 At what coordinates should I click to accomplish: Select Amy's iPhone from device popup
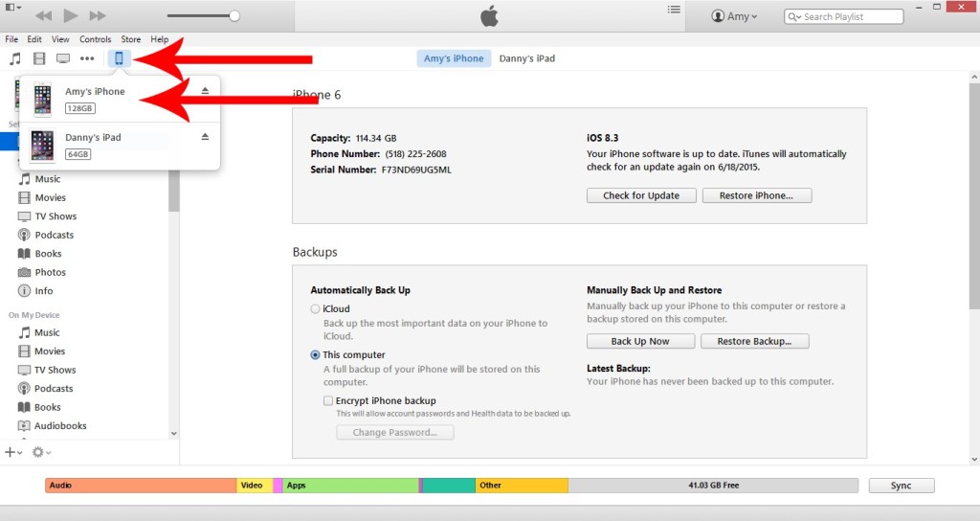coord(120,99)
